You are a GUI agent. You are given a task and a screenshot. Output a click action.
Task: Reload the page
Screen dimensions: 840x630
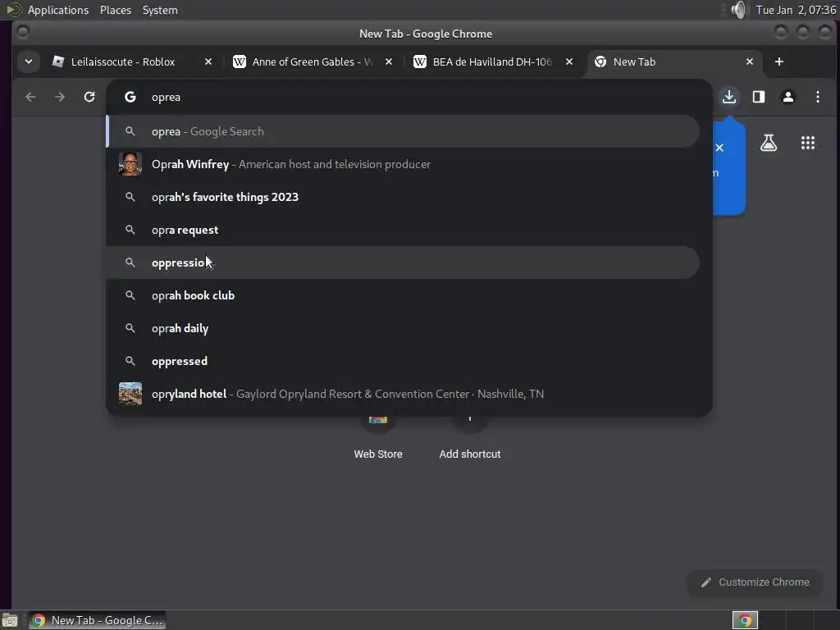tap(89, 97)
